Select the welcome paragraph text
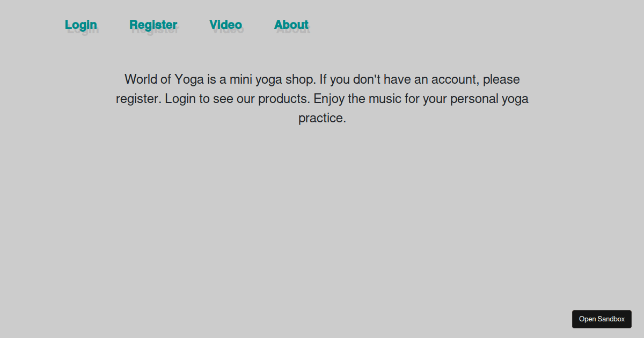Image resolution: width=644 pixels, height=338 pixels. 322,98
